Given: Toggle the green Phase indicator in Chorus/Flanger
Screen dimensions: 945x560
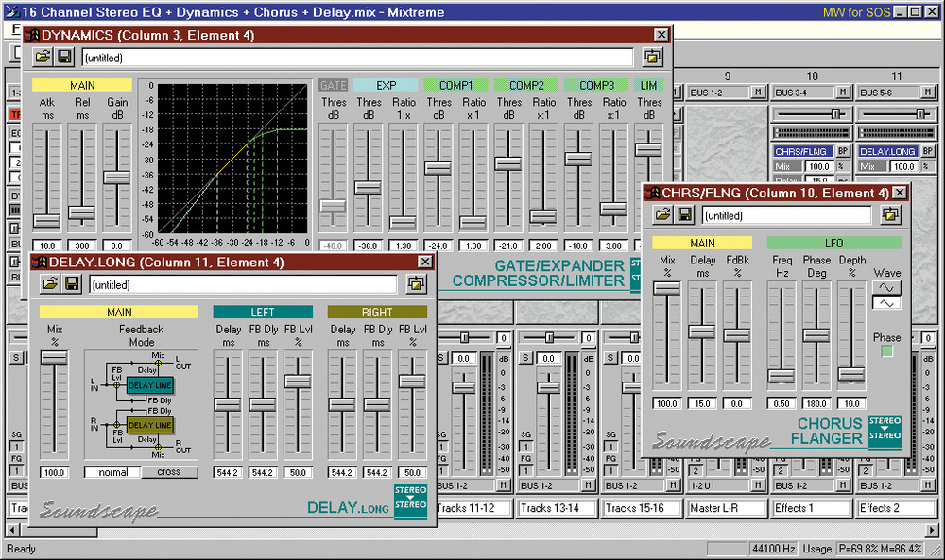Looking at the screenshot, I should [886, 351].
